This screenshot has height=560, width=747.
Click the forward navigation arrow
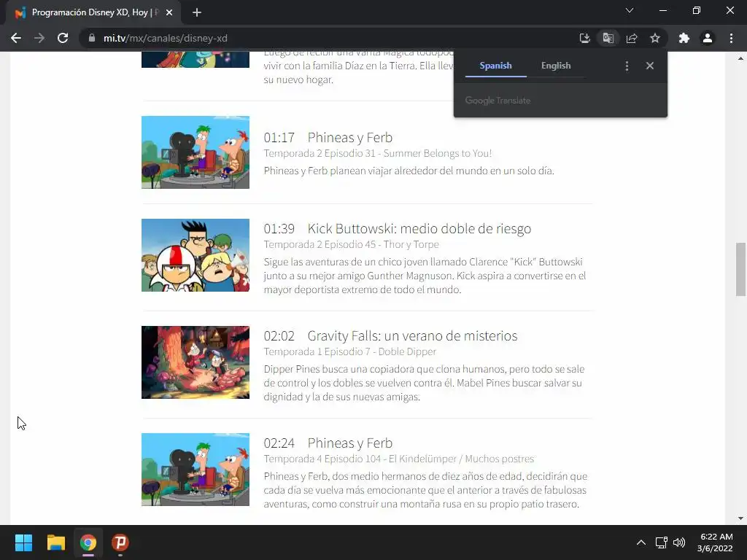pyautogui.click(x=39, y=38)
